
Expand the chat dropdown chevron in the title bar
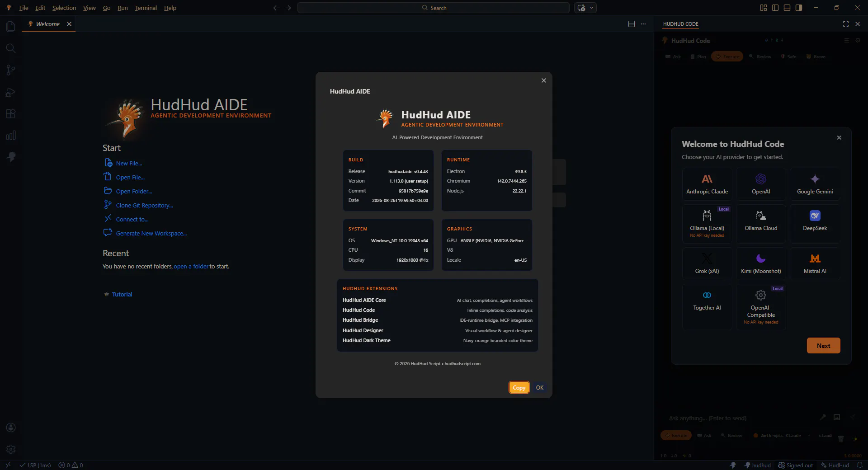click(x=591, y=8)
